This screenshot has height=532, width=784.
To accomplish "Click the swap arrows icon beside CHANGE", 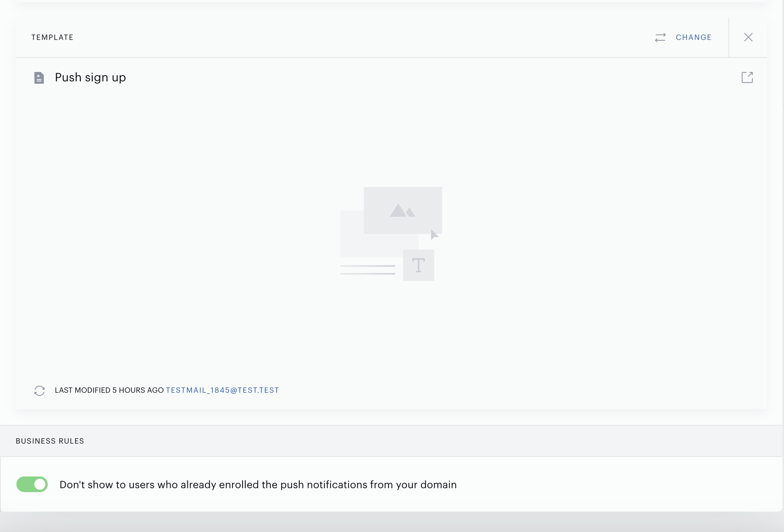I will click(660, 38).
